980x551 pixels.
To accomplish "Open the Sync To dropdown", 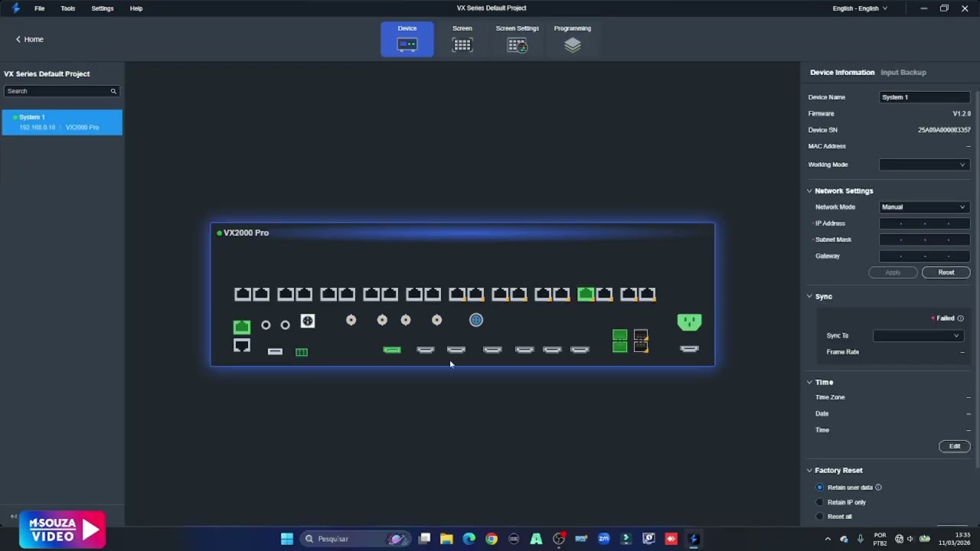I will [917, 336].
